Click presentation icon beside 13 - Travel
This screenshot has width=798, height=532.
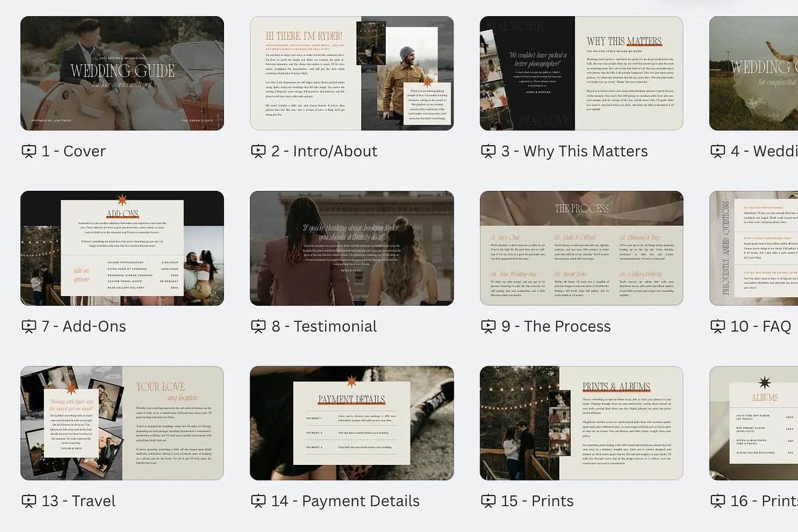pos(29,501)
